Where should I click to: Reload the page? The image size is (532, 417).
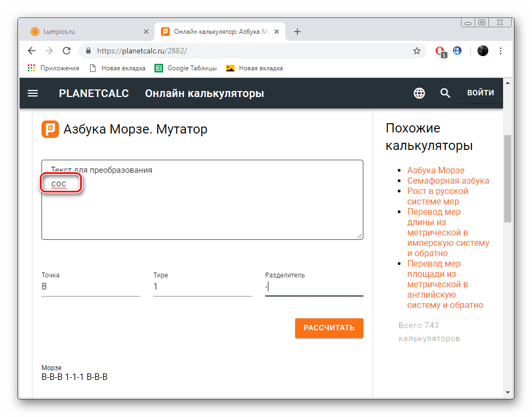[67, 51]
